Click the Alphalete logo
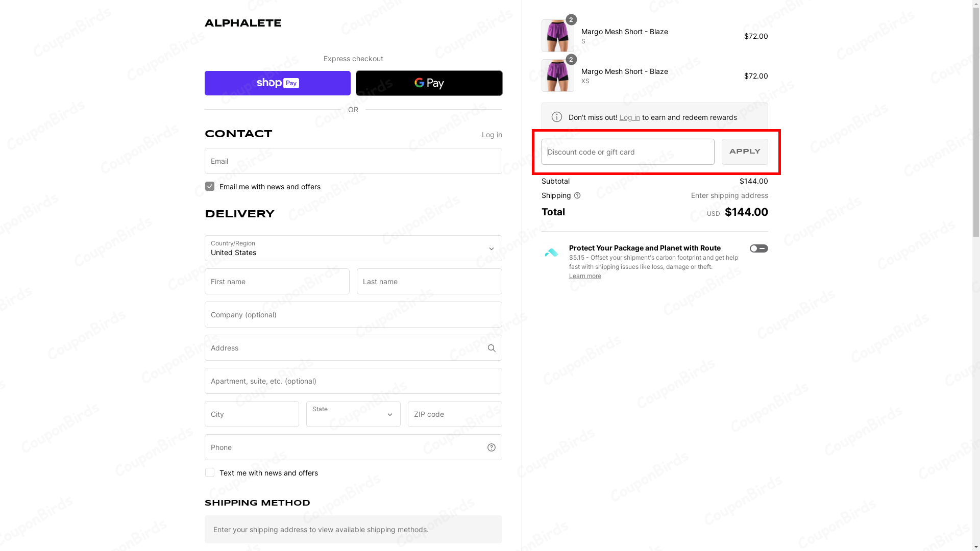Viewport: 980px width, 551px height. 243,23
